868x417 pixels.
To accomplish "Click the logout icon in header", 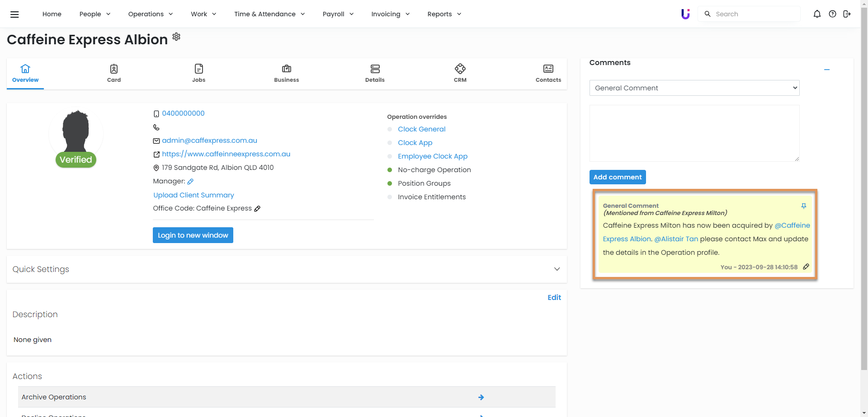I will (x=847, y=14).
